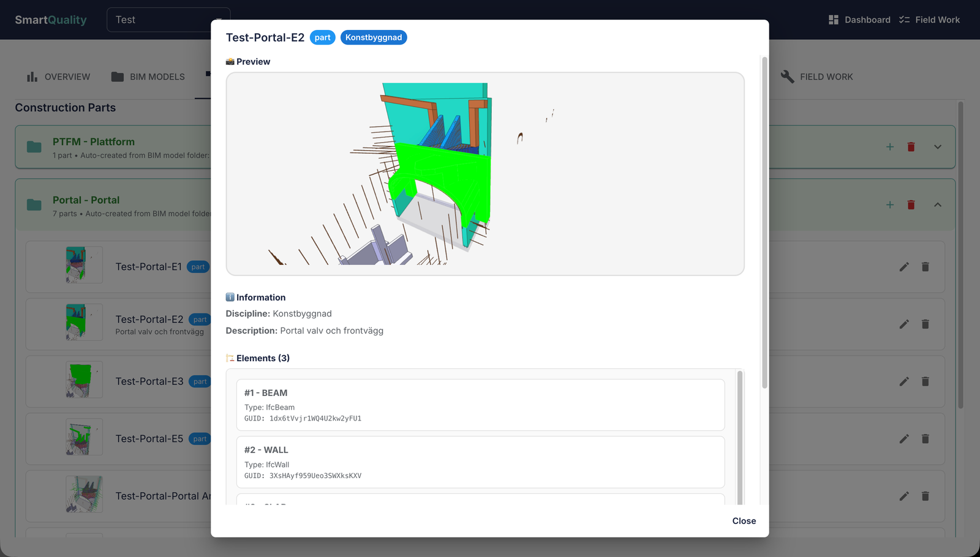The image size is (980, 557).
Task: Collapse the Portal - Portal group
Action: [x=938, y=205]
